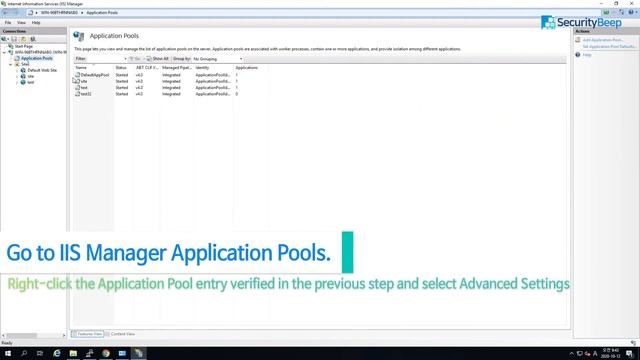
Task: Collapse the Sites node in Connections tree
Action: coord(11,64)
